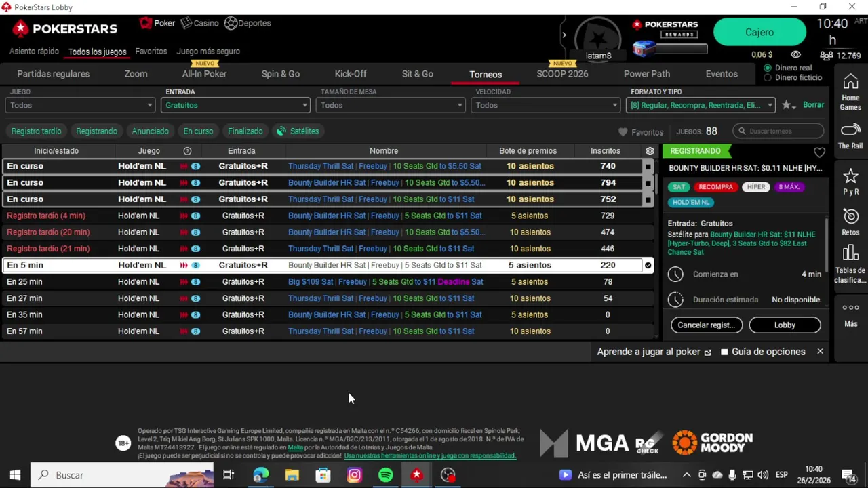868x488 pixels.
Task: Select Dinero ficticio radio option
Action: [x=768, y=77]
